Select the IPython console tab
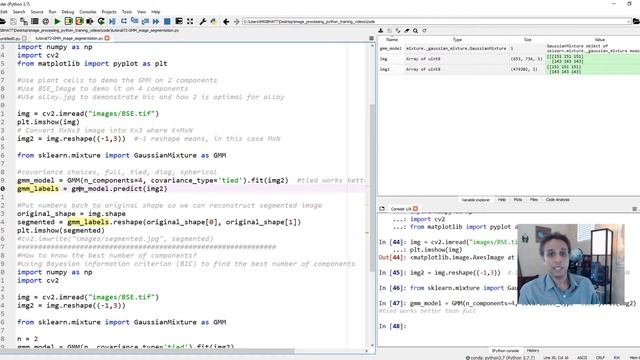Image resolution: width=640 pixels, height=360 pixels. click(505, 351)
